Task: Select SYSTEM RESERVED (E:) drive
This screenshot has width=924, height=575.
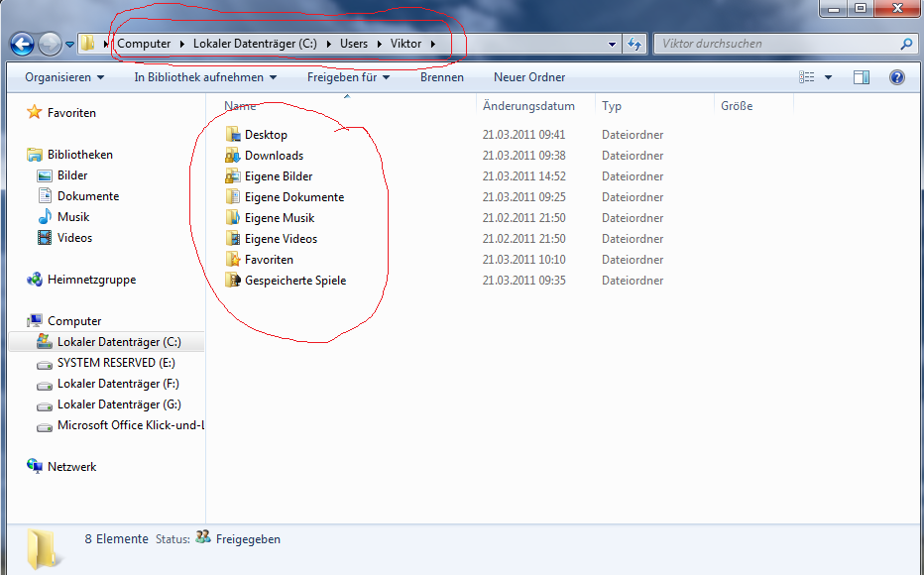Action: (x=115, y=363)
